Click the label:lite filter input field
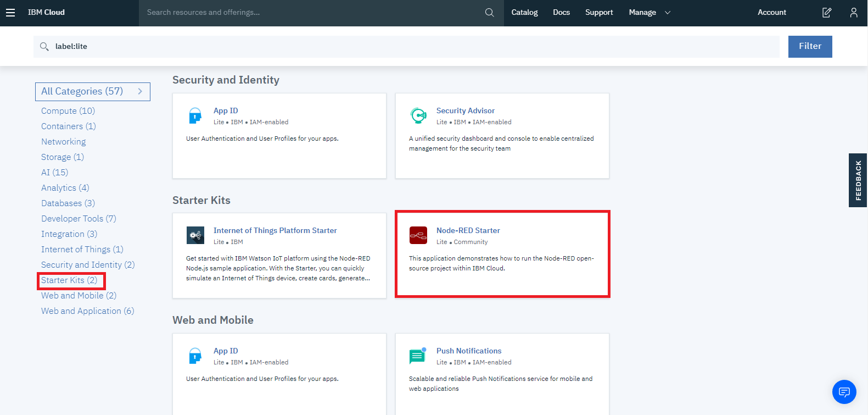Image resolution: width=868 pixels, height=415 pixels. pos(406,47)
